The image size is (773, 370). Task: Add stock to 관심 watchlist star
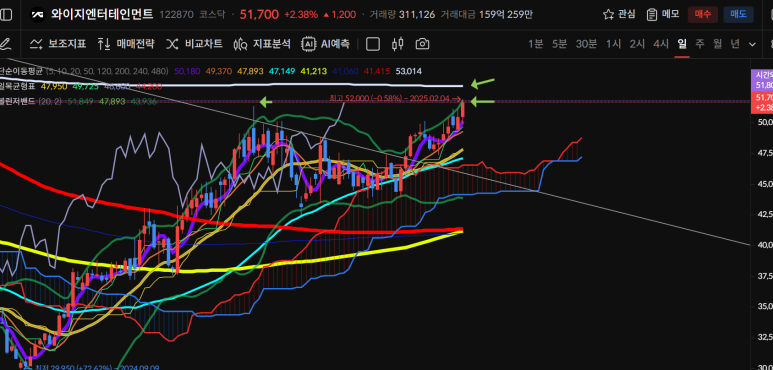coord(619,14)
